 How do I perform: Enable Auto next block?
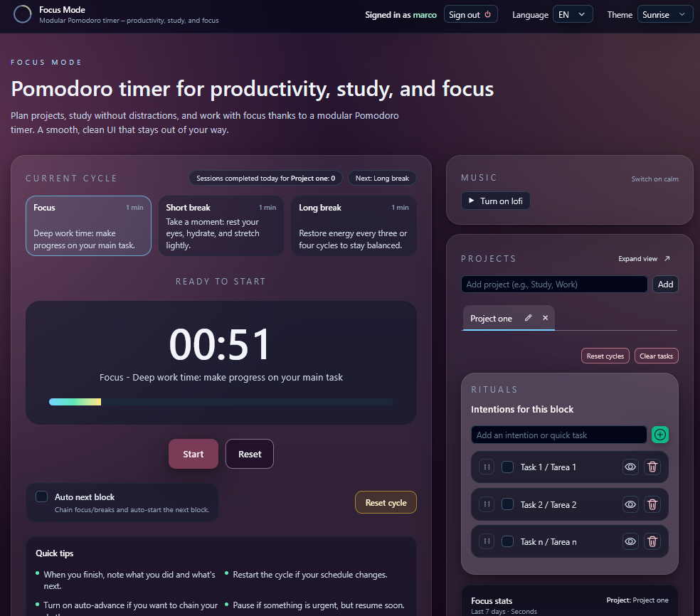pos(41,496)
